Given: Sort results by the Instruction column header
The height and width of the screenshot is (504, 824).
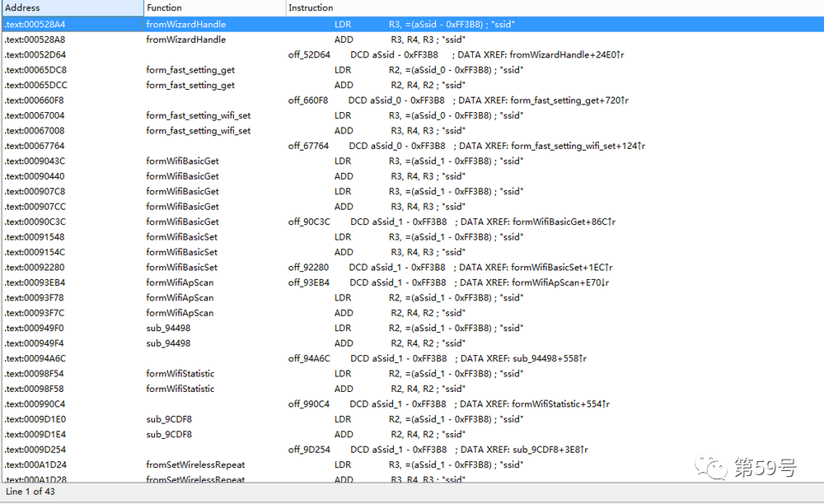Looking at the screenshot, I should click(x=555, y=8).
